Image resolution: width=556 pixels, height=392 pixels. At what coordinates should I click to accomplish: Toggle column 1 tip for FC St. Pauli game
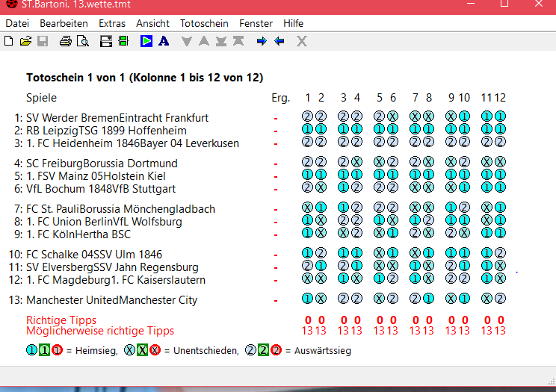click(x=307, y=208)
